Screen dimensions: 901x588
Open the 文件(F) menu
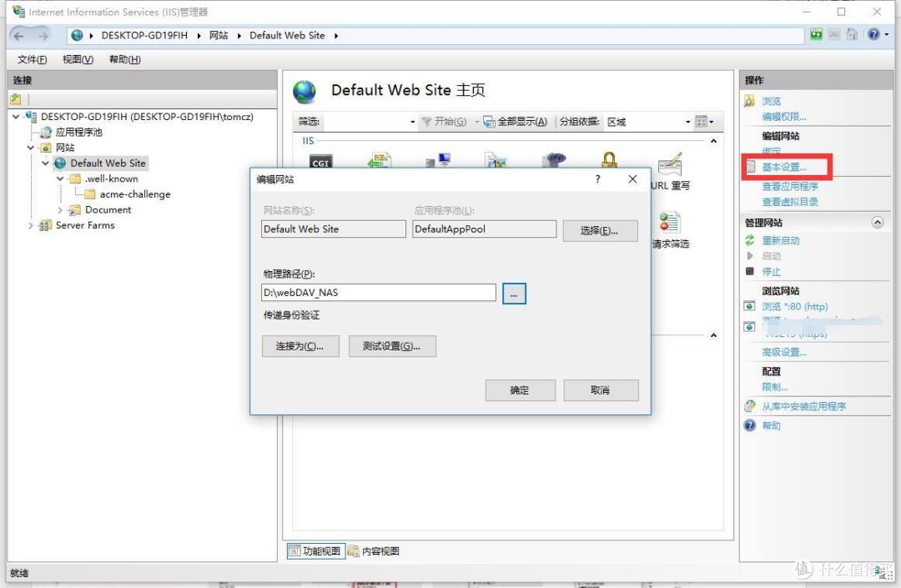pos(32,59)
